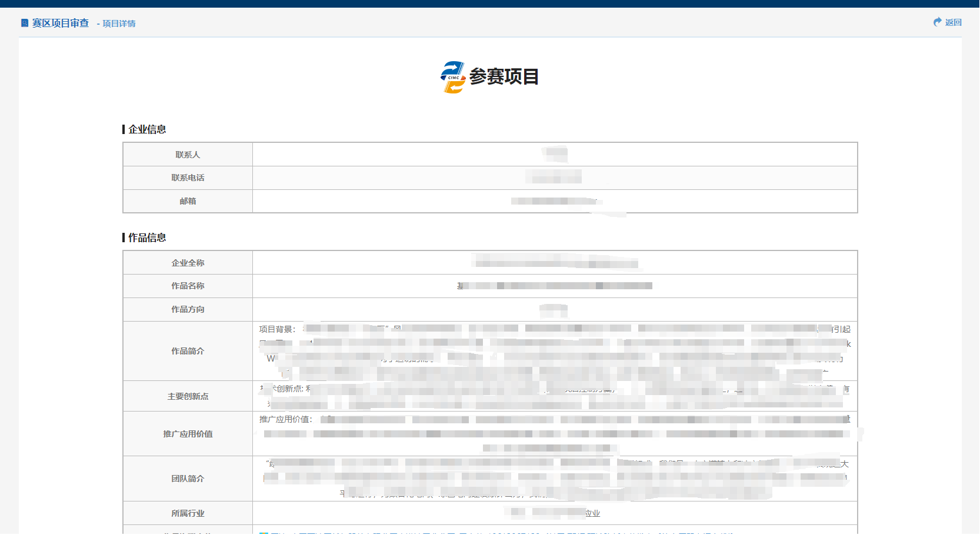
Task: Click the 作品信息 section heading
Action: [147, 238]
